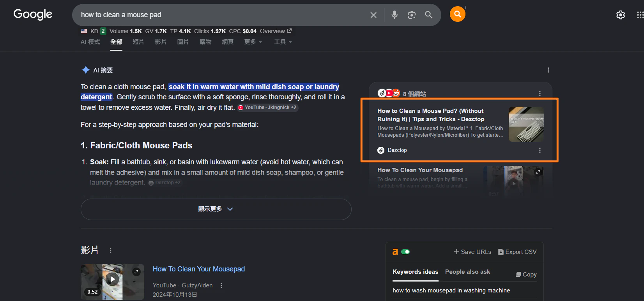Click Save URLs in the Ahrefs panel
The image size is (644, 301).
[472, 252]
